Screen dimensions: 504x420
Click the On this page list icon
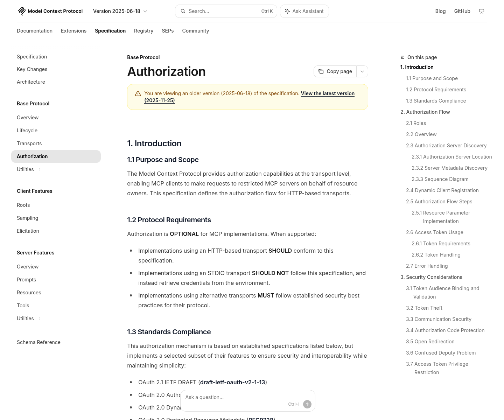point(402,57)
